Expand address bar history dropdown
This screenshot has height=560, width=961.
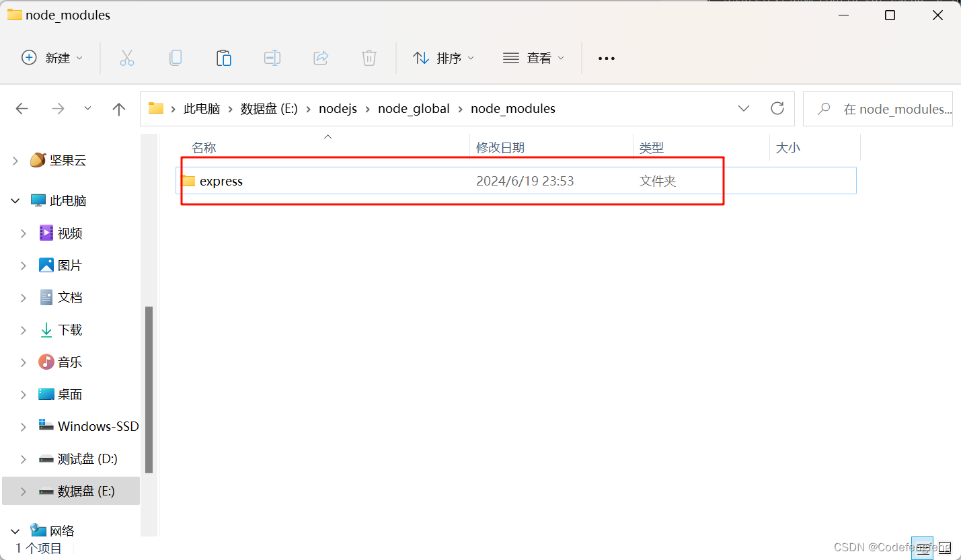pos(744,108)
